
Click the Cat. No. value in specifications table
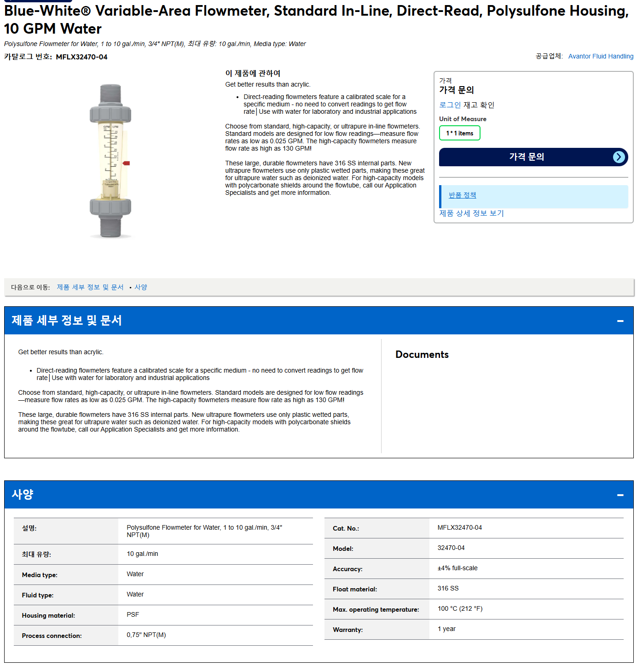[x=460, y=527]
